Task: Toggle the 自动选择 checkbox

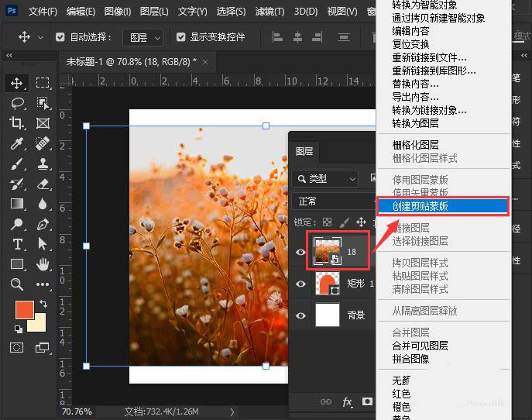Action: click(x=60, y=37)
